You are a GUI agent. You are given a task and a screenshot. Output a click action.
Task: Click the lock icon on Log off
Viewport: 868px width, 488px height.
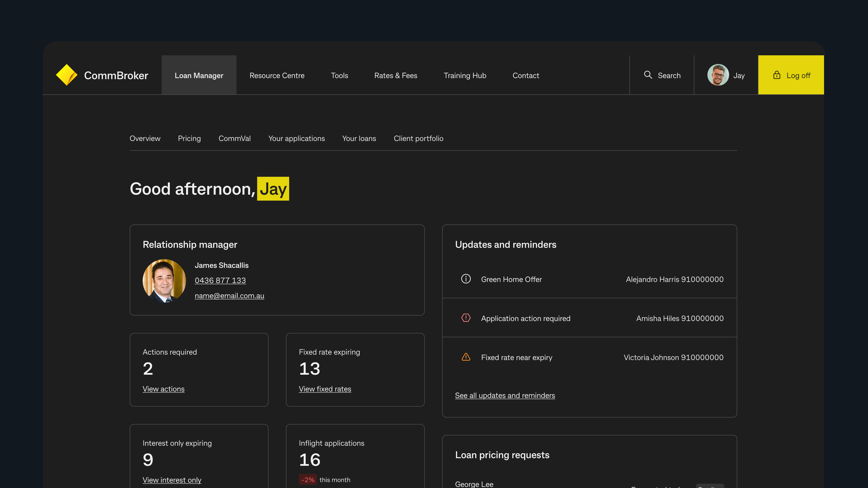[776, 75]
